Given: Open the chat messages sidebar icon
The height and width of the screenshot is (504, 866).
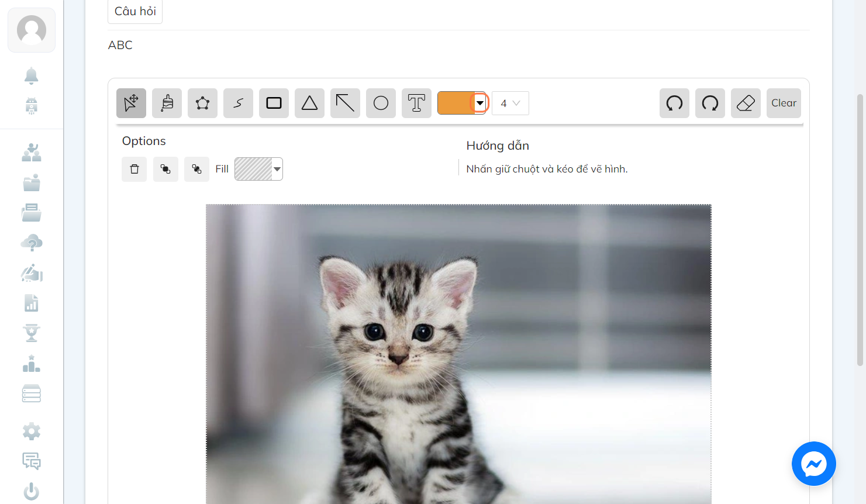Looking at the screenshot, I should tap(32, 461).
